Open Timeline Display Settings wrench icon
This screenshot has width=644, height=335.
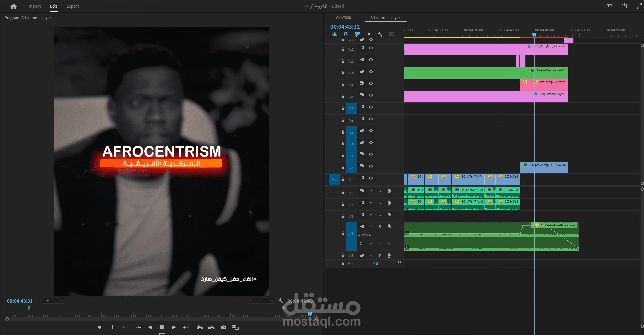click(380, 34)
